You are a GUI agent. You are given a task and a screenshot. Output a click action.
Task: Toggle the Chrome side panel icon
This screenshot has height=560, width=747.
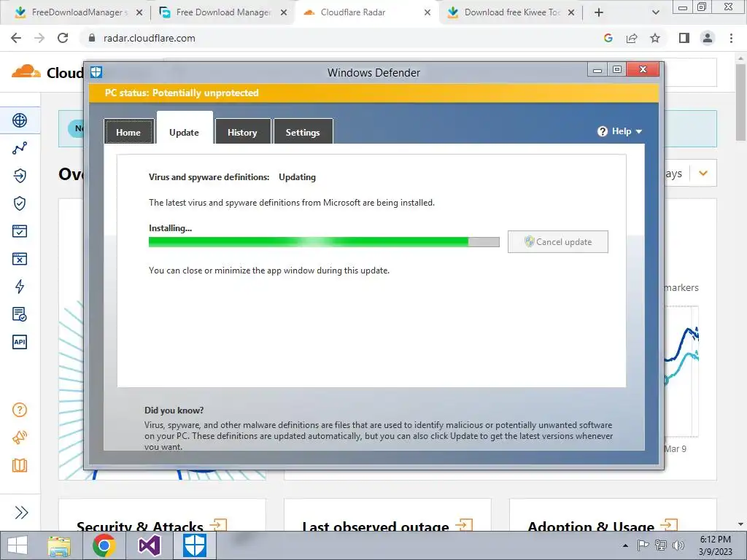tap(684, 38)
